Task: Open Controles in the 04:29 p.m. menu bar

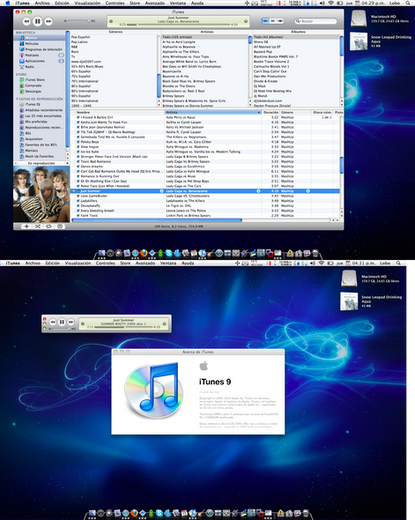Action: pos(115,3)
